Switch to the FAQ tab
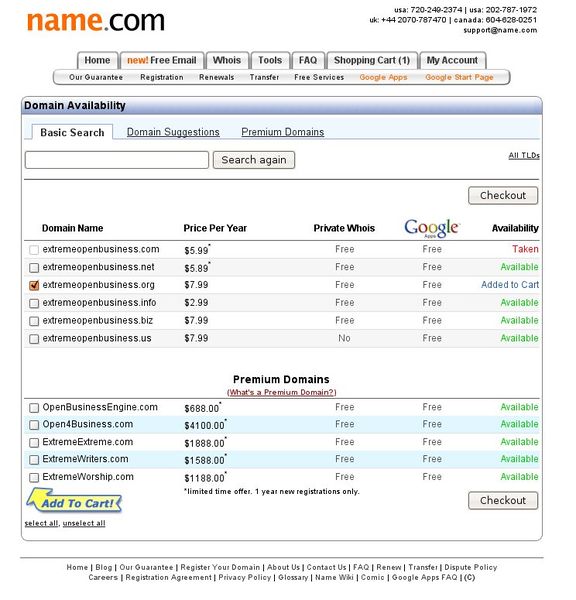Screen dimensions: 576x600 tap(308, 60)
